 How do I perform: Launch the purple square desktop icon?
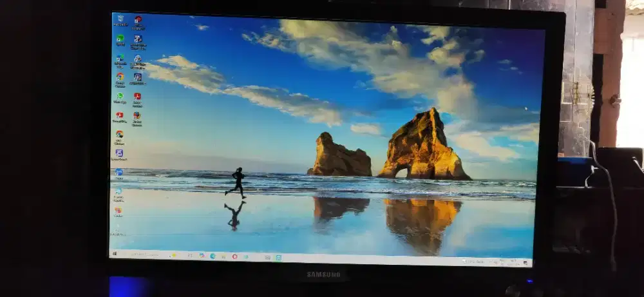[119, 153]
